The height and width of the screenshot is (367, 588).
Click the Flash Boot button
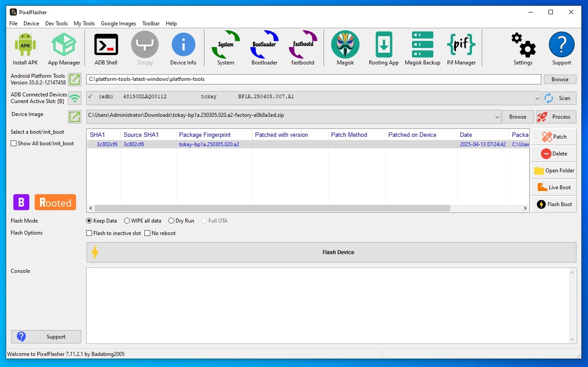click(553, 204)
